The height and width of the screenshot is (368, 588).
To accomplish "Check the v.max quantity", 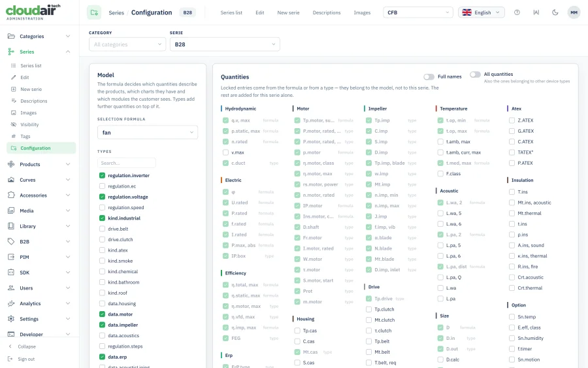I will pyautogui.click(x=225, y=152).
